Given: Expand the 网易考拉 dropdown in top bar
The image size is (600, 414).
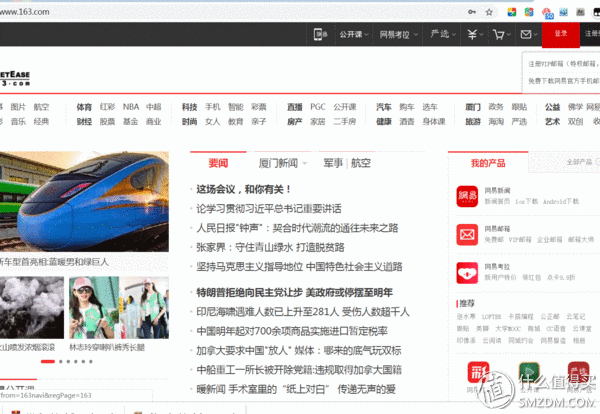Looking at the screenshot, I should tap(398, 35).
